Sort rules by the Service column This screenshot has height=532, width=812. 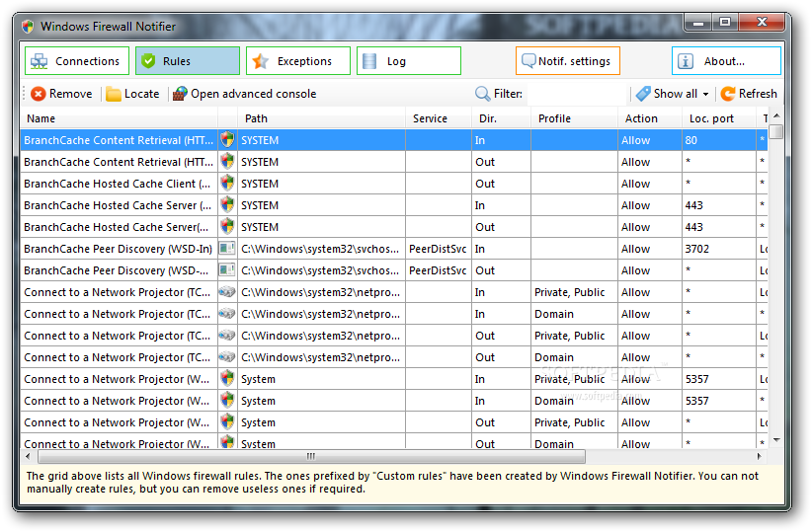coord(439,118)
